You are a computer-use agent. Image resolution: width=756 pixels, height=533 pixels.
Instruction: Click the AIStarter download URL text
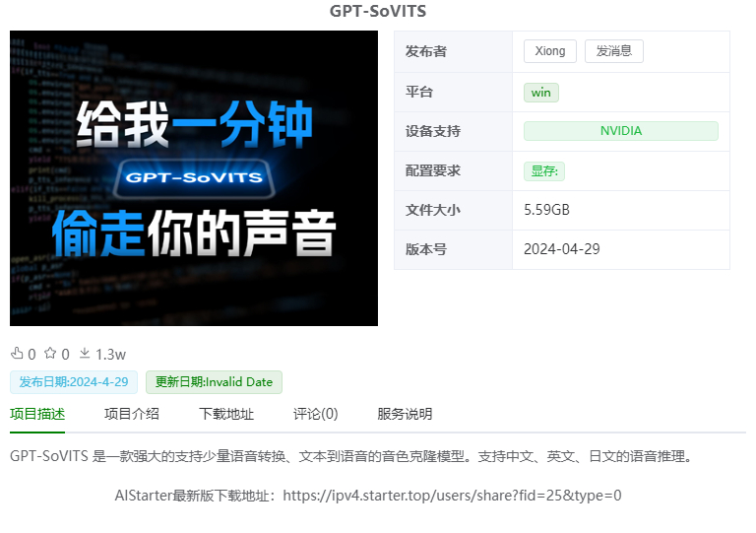click(x=452, y=496)
